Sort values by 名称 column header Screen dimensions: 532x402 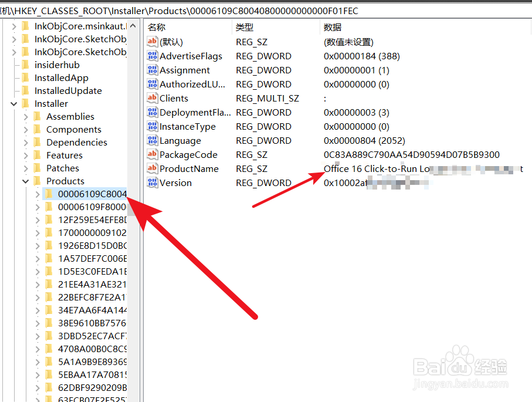click(188, 27)
